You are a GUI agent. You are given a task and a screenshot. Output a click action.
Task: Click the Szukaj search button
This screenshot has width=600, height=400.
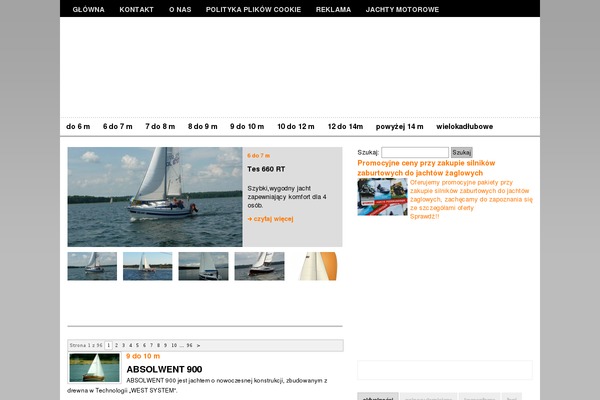coord(461,152)
